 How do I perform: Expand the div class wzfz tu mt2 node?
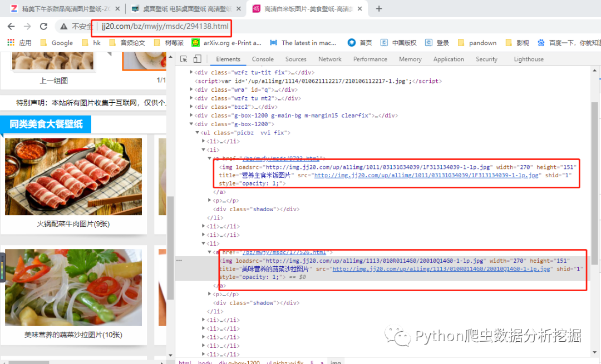click(191, 98)
